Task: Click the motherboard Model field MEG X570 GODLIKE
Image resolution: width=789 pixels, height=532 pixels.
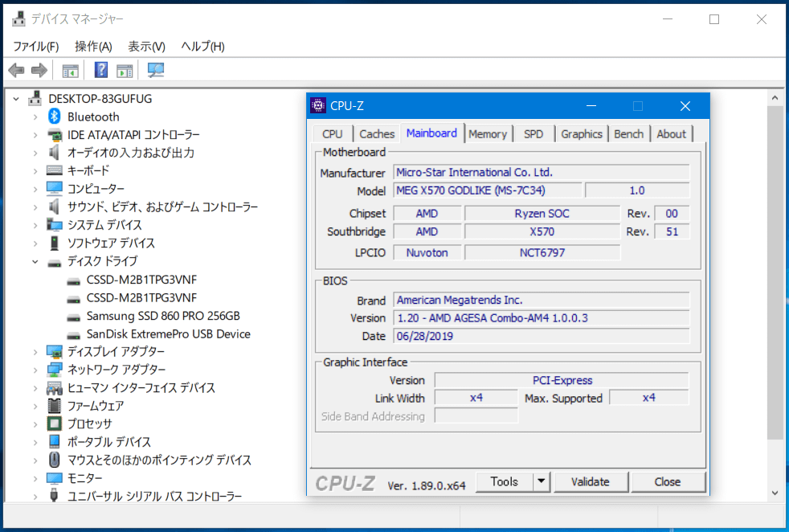Action: (488, 190)
